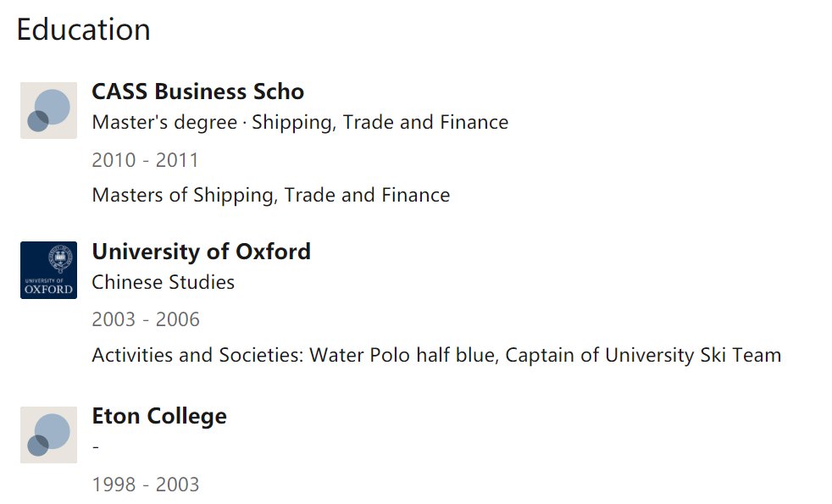Click the Education section heading
Screen dimensions: 832x504
tap(83, 29)
